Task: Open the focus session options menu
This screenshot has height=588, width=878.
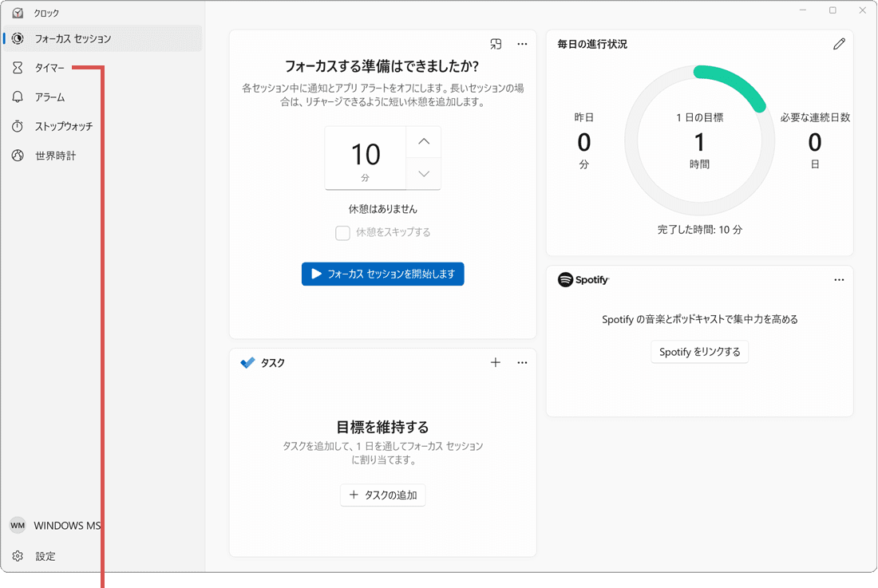Action: pos(522,44)
